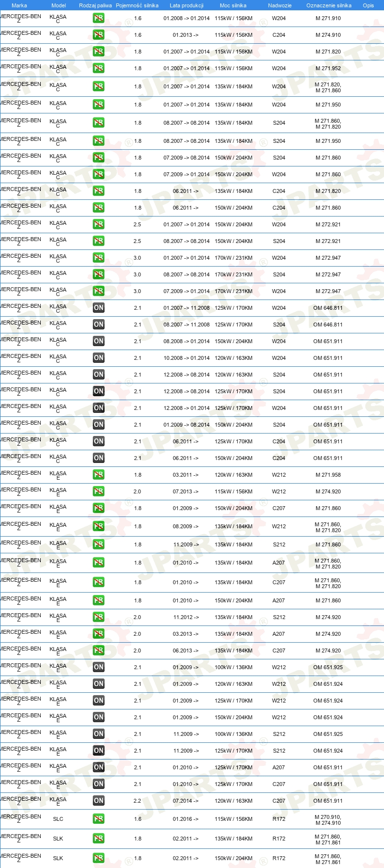Click the PB fuel icon in the M 271.952 row
Screen dimensions: 384x868
(98, 68)
